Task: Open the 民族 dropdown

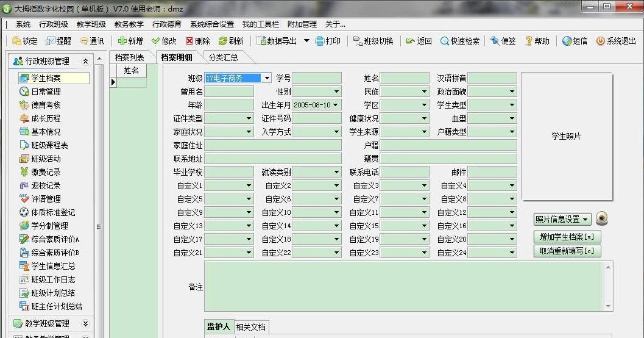Action: 425,92
